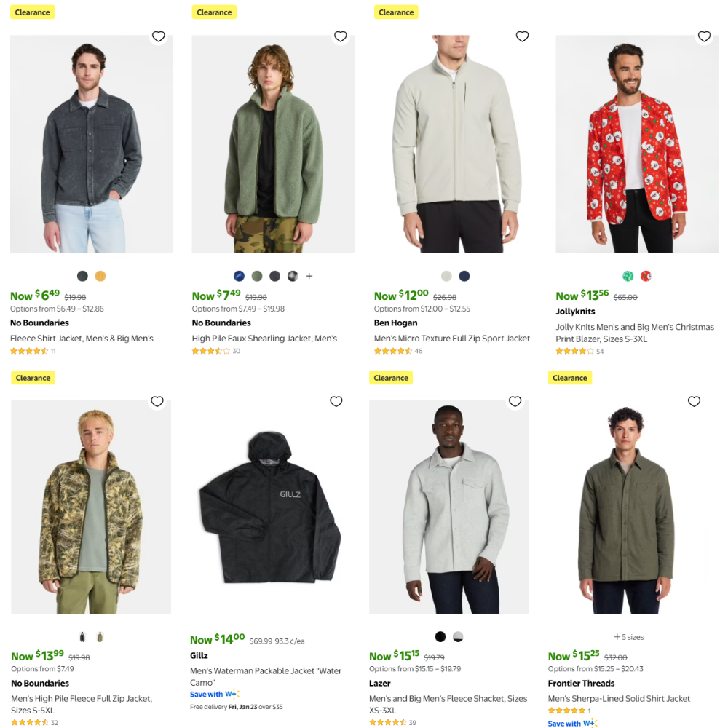Open Men's Micro Texture Full Zip Sport Jacket link
Image resolution: width=728 pixels, height=728 pixels.
click(x=451, y=339)
